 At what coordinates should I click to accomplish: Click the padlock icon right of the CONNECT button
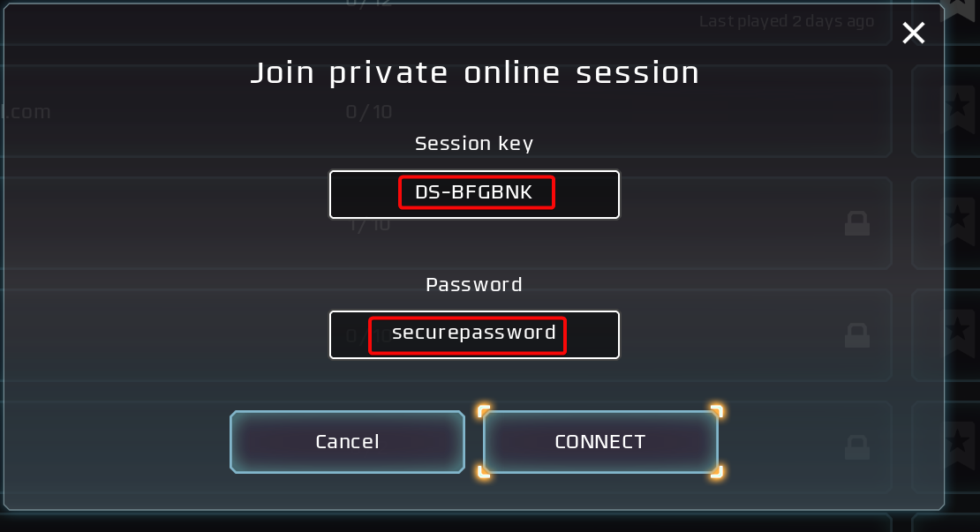[856, 446]
